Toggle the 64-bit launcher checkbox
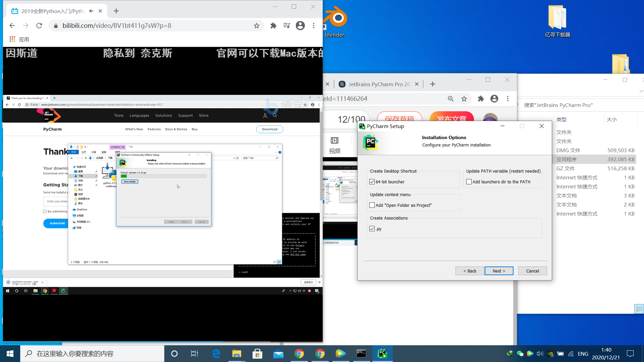644x362 pixels. (372, 182)
